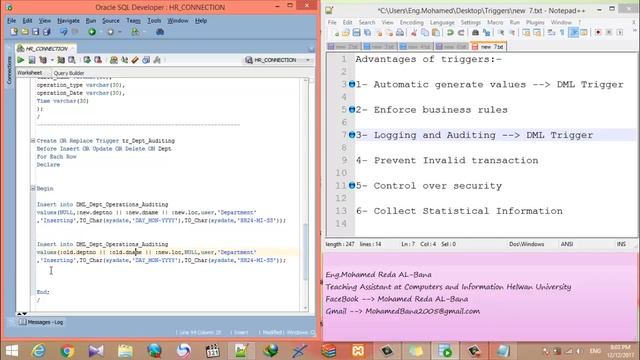Open XAMPP from the taskbar
The width and height of the screenshot is (640, 360).
[x=358, y=351]
